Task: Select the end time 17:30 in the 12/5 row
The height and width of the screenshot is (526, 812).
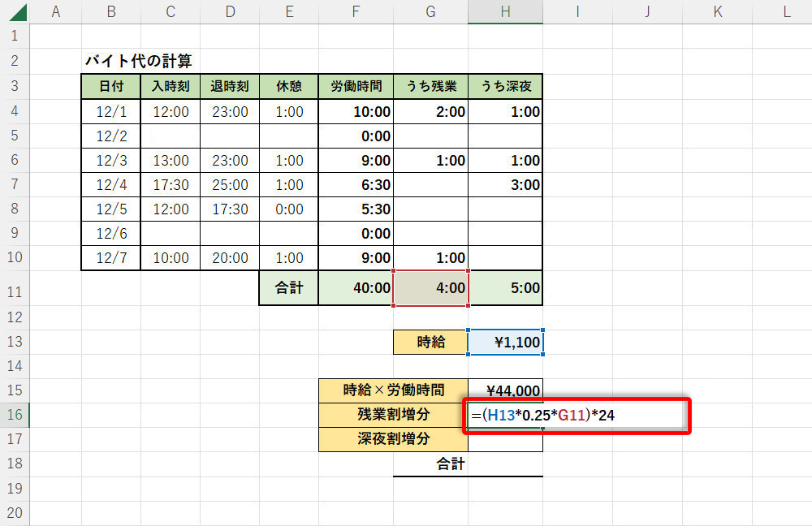Action: [230, 209]
